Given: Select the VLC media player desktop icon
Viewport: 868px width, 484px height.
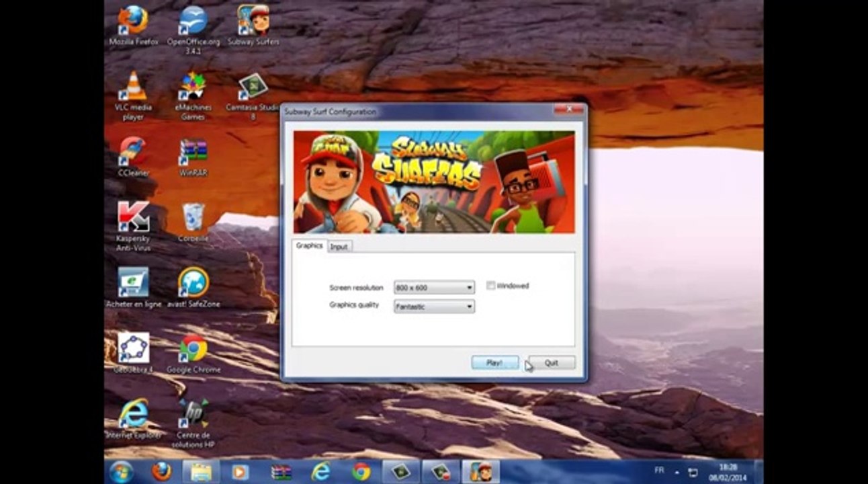Looking at the screenshot, I should point(133,95).
